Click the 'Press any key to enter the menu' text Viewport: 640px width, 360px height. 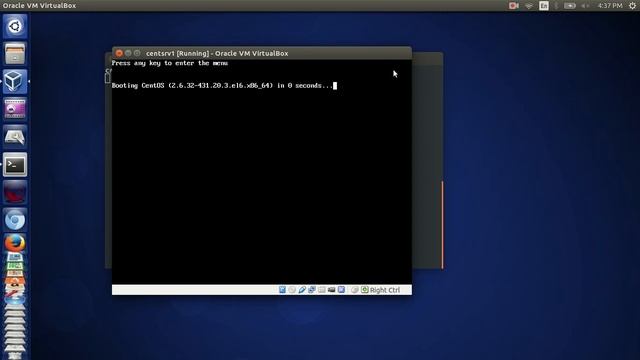[170, 63]
